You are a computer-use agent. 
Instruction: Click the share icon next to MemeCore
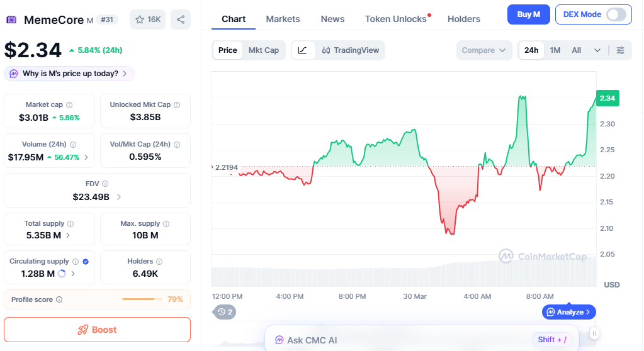pos(181,19)
